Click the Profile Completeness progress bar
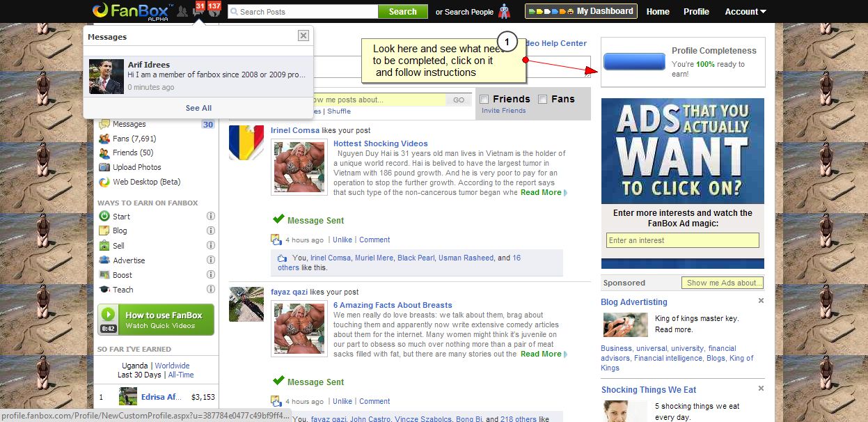Viewport: 868px width, 422px height. [634, 62]
